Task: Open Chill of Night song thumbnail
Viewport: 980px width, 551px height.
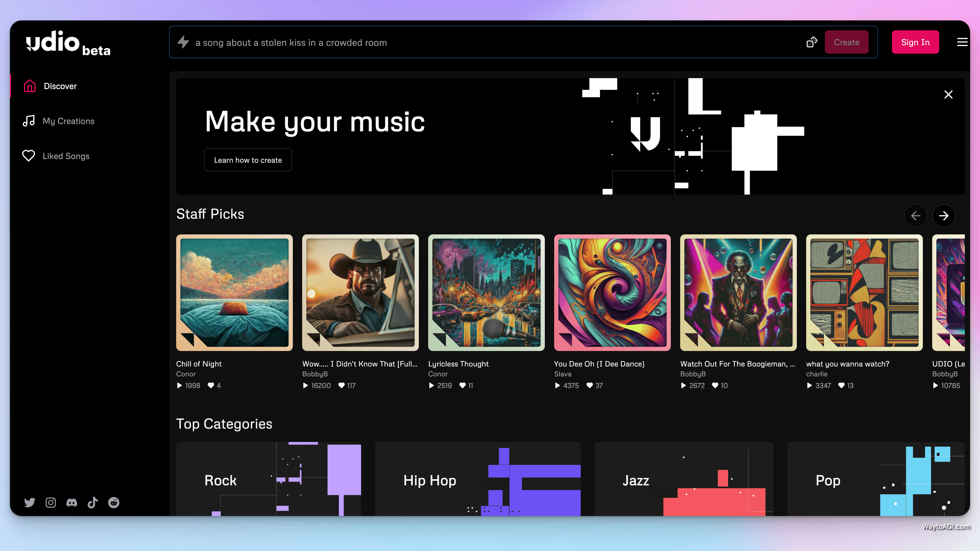Action: 234,292
